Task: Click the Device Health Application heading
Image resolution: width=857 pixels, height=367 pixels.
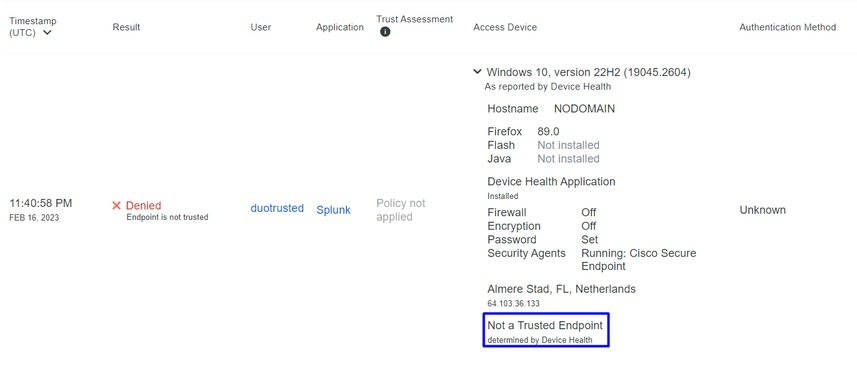Action: point(551,182)
